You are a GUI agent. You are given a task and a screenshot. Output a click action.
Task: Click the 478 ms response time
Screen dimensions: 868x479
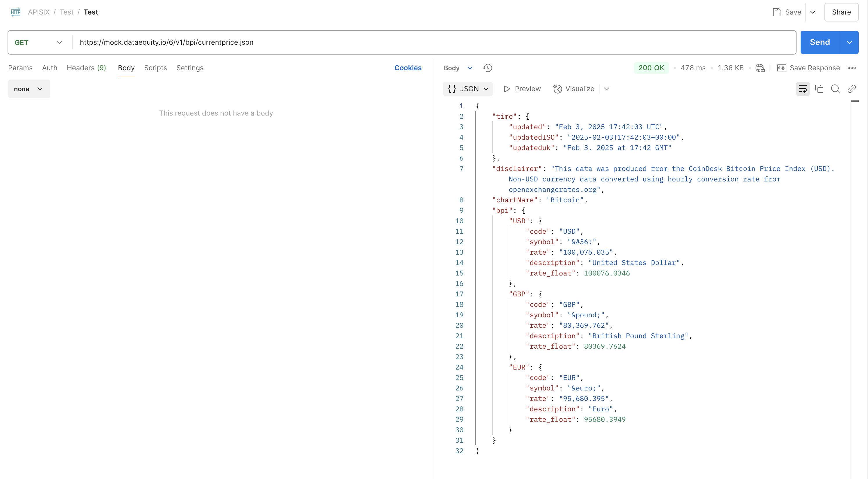[693, 68]
